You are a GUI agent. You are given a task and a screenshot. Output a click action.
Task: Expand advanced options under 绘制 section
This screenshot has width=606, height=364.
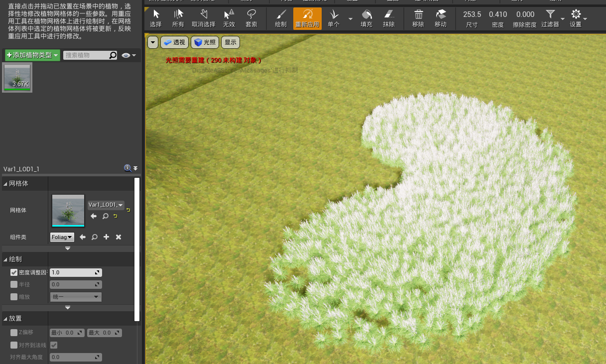pyautogui.click(x=68, y=307)
